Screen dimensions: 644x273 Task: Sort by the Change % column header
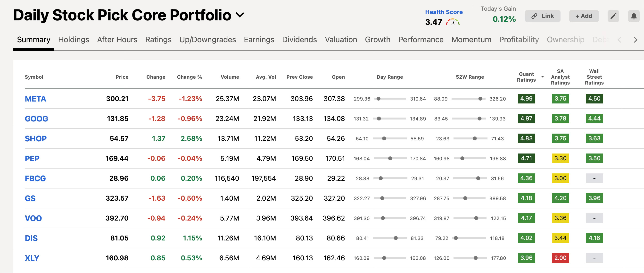[x=189, y=77]
